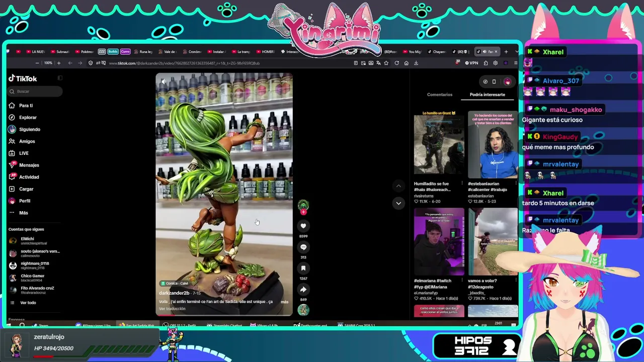Open the ElMariana twitch video thumbnail
Viewport: 644px width, 362px height.
pos(439,242)
